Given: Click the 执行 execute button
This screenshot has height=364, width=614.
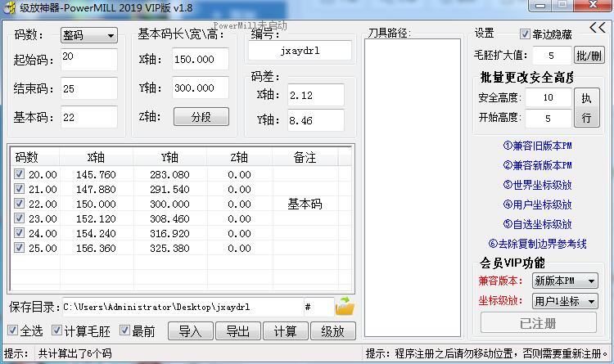Looking at the screenshot, I should [587, 108].
